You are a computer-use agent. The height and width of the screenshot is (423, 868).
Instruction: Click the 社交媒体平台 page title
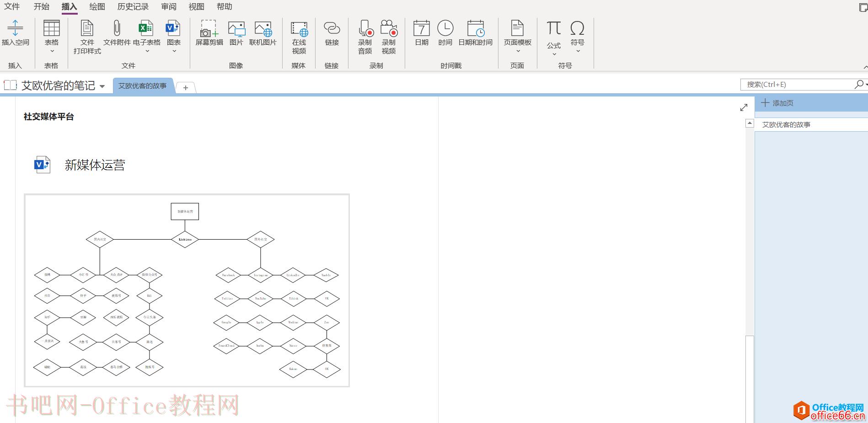[48, 117]
